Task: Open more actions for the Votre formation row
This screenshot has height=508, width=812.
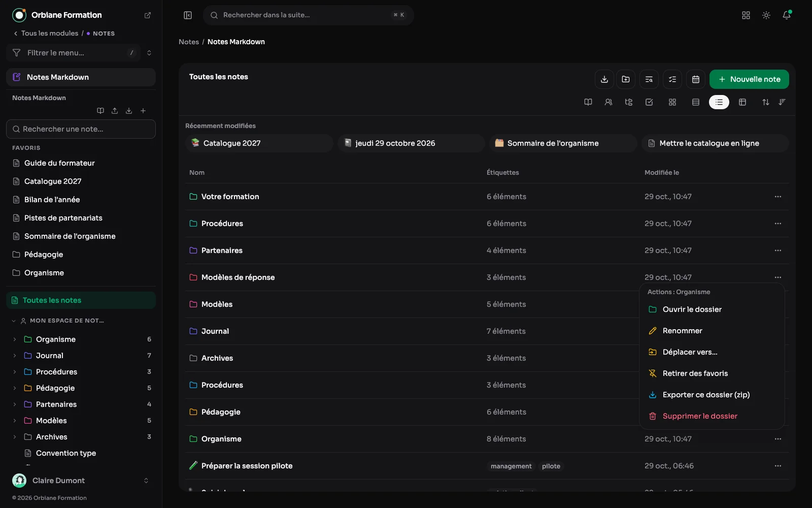Action: 778,197
